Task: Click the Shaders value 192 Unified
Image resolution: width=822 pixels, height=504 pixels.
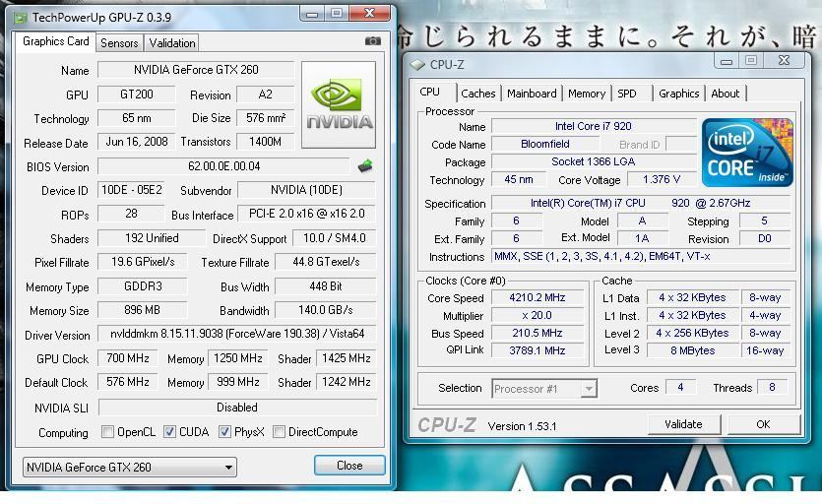Action: click(152, 238)
